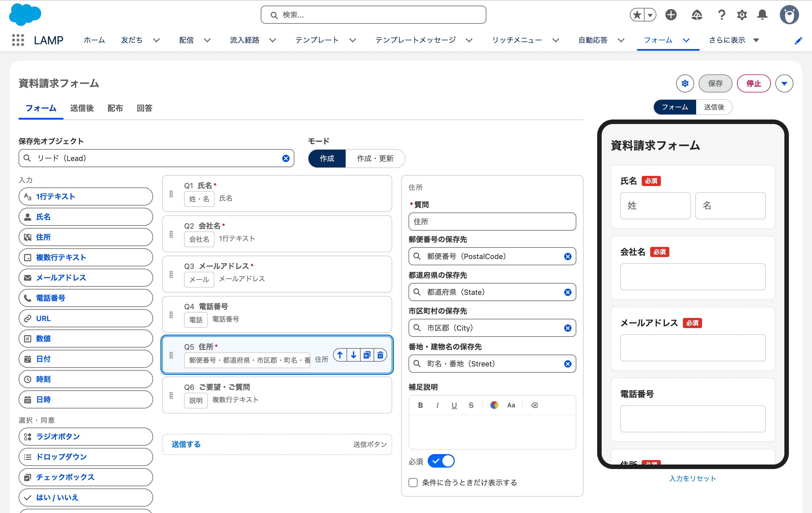Move Q5 住所 question up
Screen dimensions: 812x513
coord(340,355)
